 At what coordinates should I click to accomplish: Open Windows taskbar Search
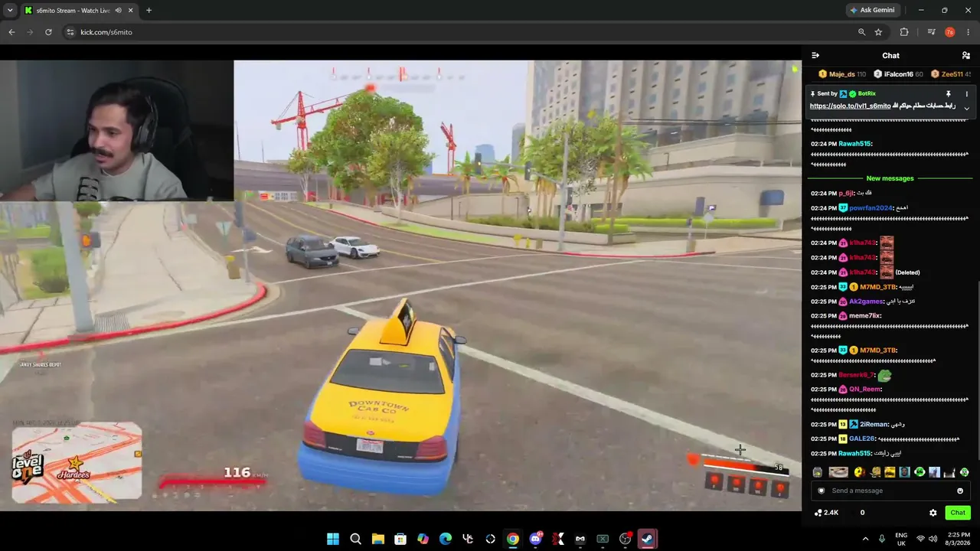tap(355, 539)
